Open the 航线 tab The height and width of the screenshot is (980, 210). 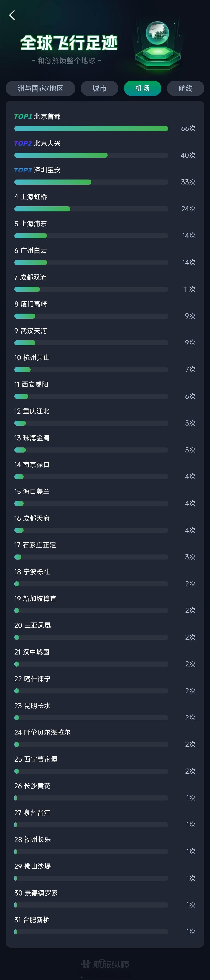pos(185,88)
